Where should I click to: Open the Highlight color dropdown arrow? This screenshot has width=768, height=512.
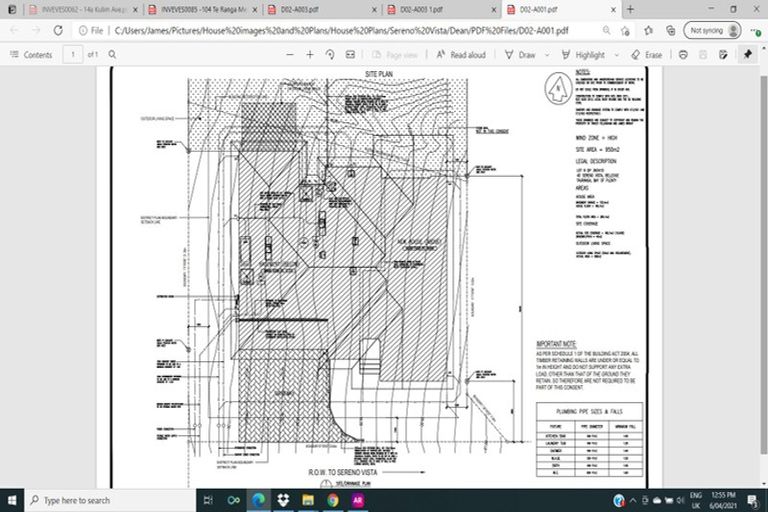(615, 55)
